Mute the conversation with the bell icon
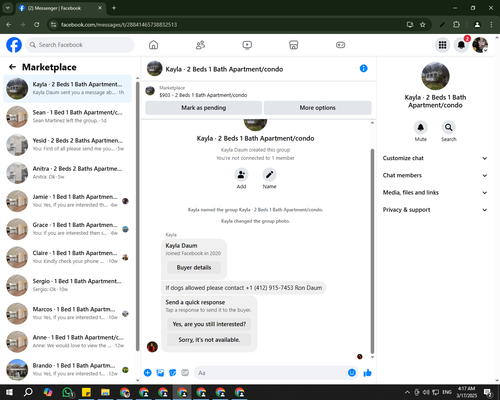 point(421,127)
